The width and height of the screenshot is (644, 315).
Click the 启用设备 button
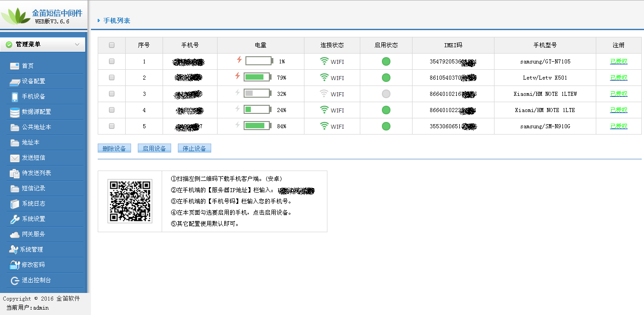coord(154,148)
